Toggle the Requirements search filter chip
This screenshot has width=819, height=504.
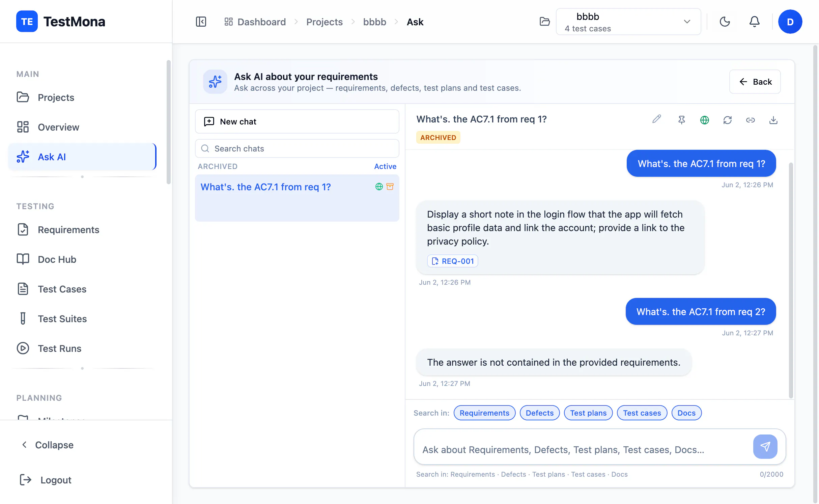coord(484,413)
